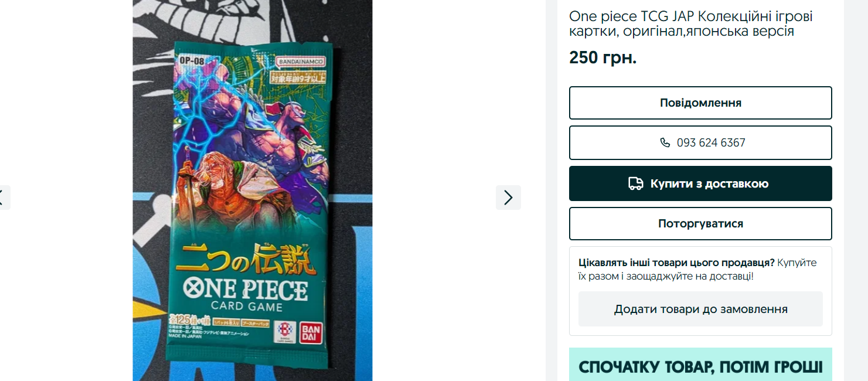The height and width of the screenshot is (381, 868).
Task: Click the One piece TCG JAP listing title
Action: pyautogui.click(x=691, y=23)
